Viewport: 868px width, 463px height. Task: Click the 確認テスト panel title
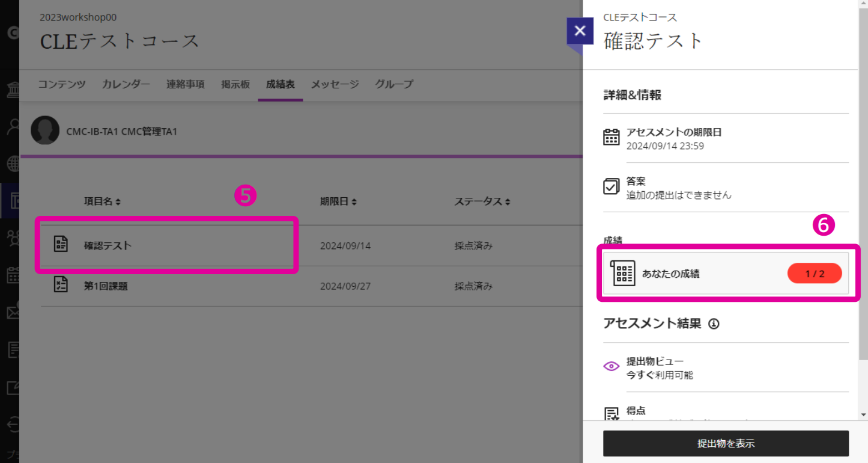[653, 40]
